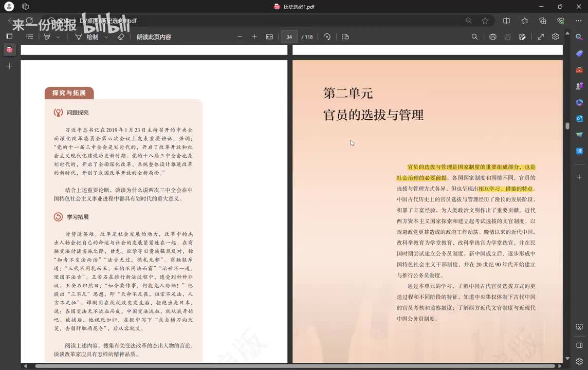Click the 探究与拓展 section label
This screenshot has width=588, height=370.
tap(69, 93)
